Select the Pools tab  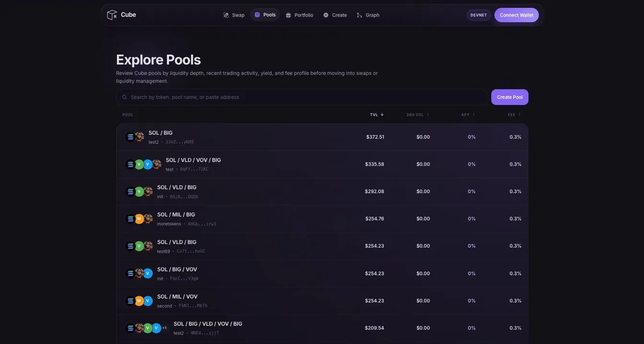pos(265,15)
